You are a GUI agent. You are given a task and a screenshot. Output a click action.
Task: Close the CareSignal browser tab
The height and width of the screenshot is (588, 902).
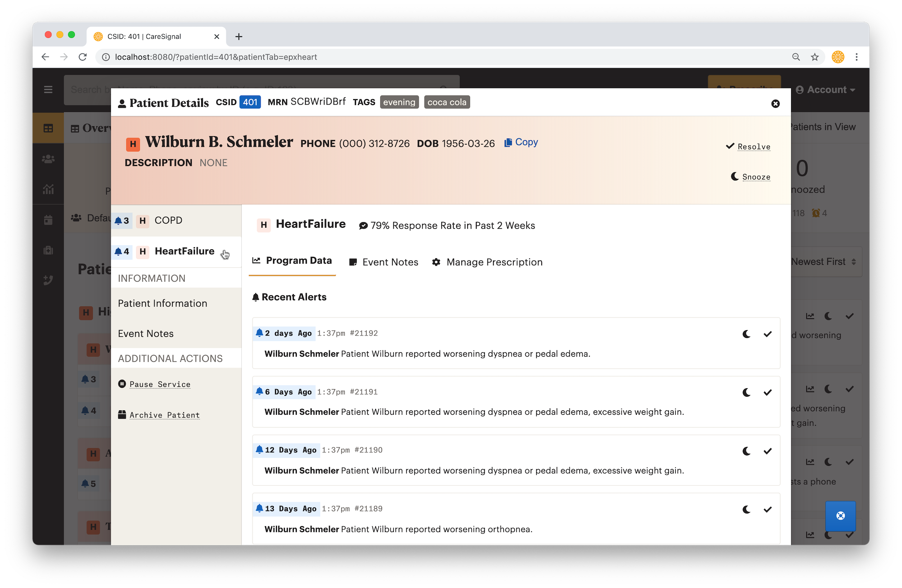click(216, 37)
